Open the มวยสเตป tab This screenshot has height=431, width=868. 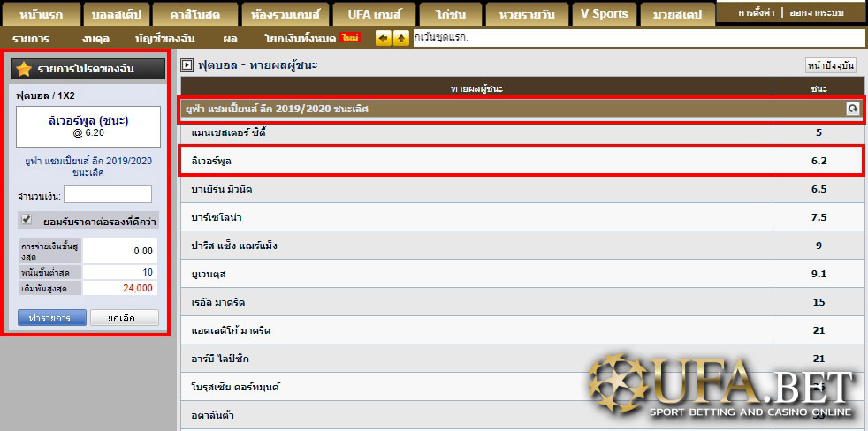[x=676, y=14]
